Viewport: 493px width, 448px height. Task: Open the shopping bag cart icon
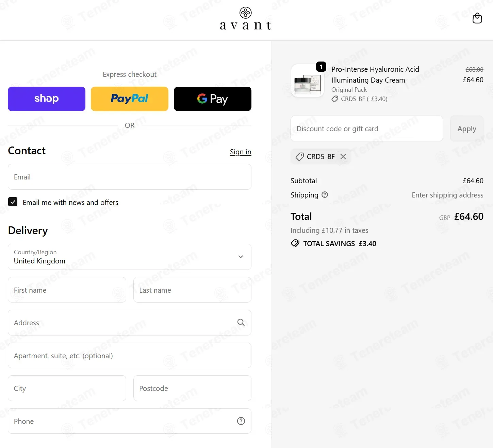477,18
